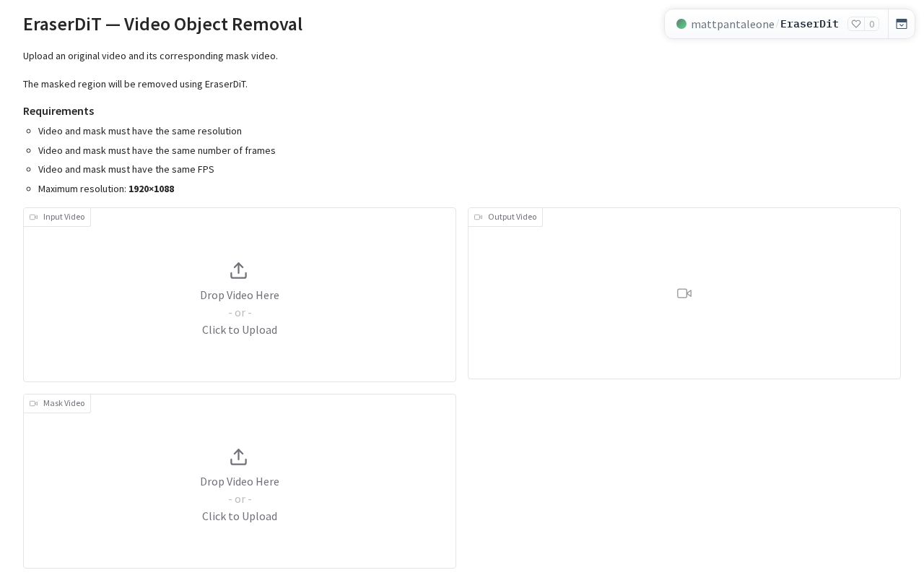Click 'Click to Upload' in Input Video
Image resolution: width=924 pixels, height=578 pixels.
tap(240, 329)
